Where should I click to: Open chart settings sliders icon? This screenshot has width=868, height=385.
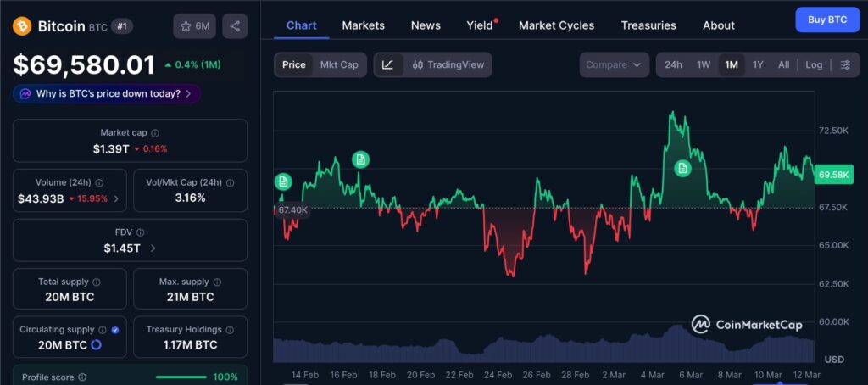pyautogui.click(x=845, y=64)
